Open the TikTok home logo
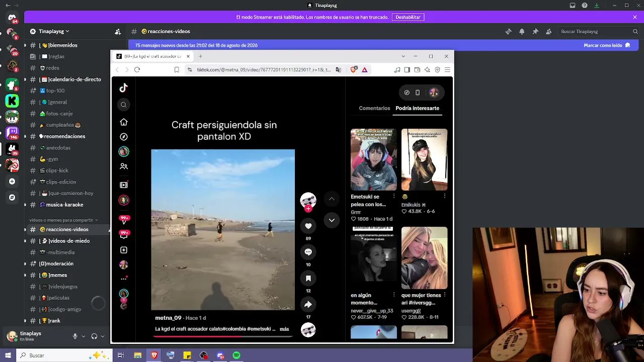644x362 pixels. pos(124,88)
